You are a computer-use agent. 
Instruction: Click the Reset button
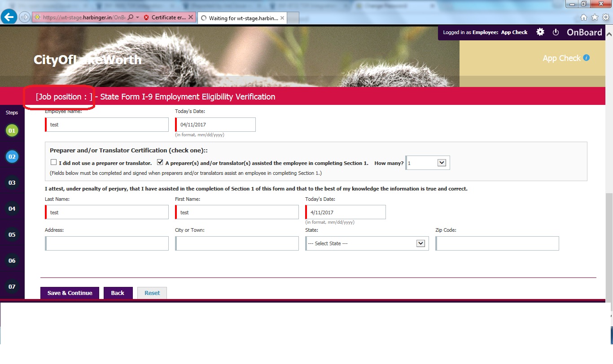click(x=152, y=293)
